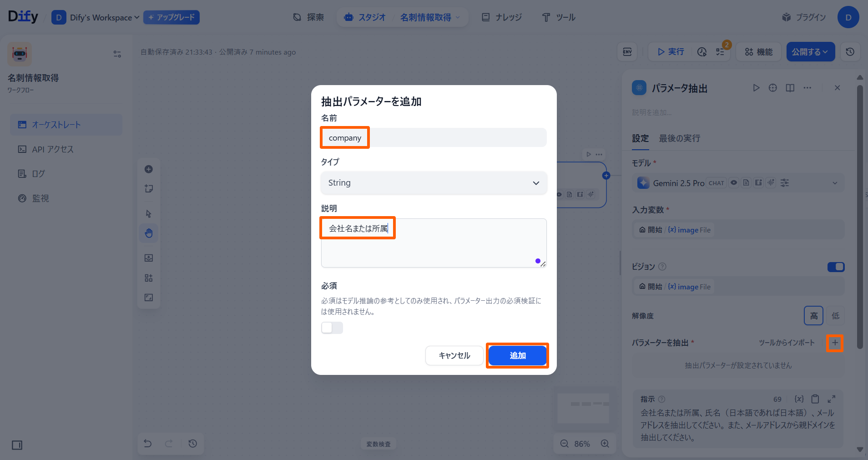Select 低 resolution under 解像度
The image size is (868, 460).
pos(835,315)
